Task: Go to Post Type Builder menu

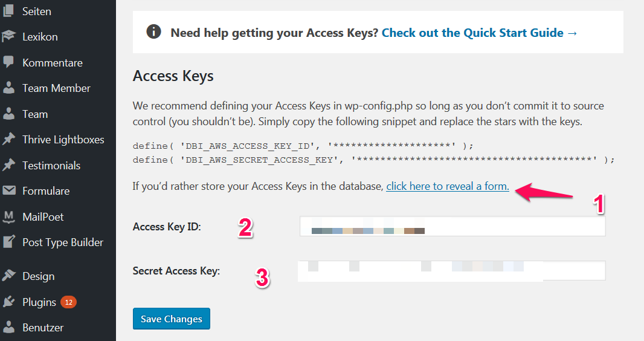Action: pyautogui.click(x=63, y=242)
